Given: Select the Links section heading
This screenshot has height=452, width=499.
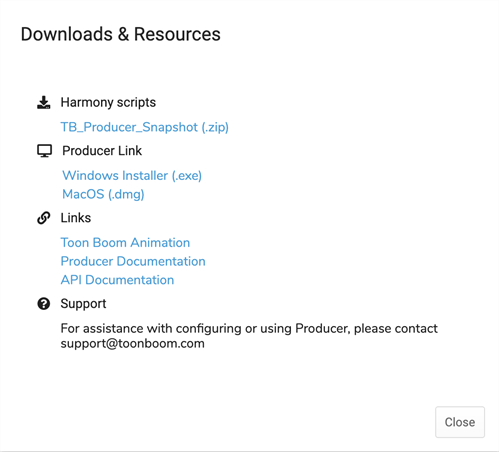Looking at the screenshot, I should click(76, 218).
